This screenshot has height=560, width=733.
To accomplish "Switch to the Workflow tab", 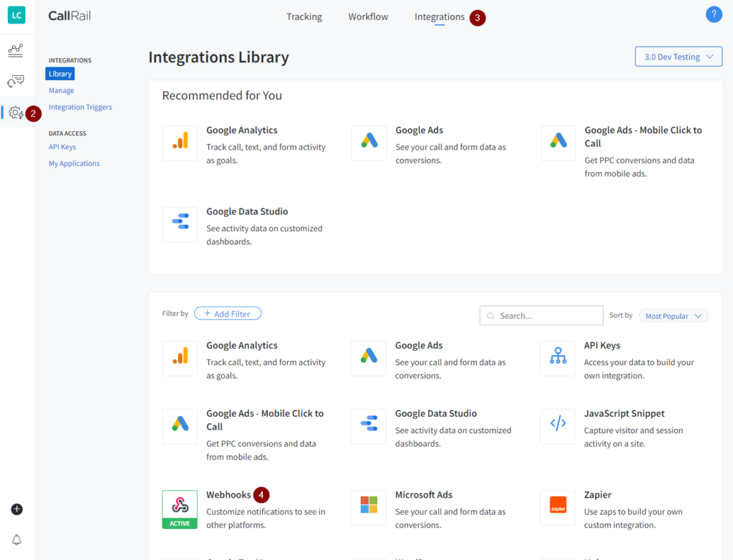I will click(x=368, y=17).
